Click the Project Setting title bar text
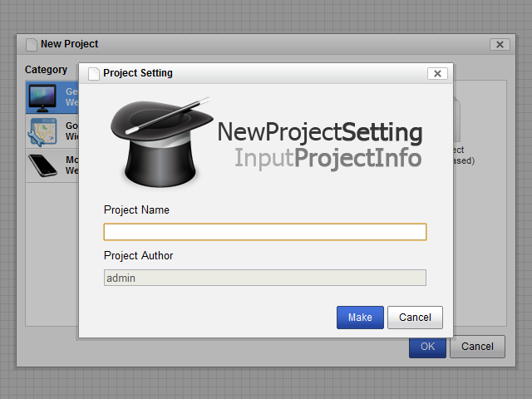532x399 pixels. point(138,73)
